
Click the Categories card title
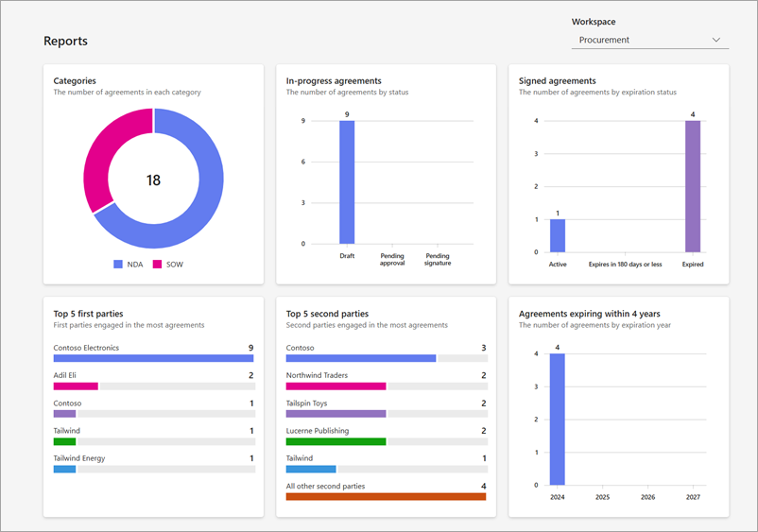(75, 81)
